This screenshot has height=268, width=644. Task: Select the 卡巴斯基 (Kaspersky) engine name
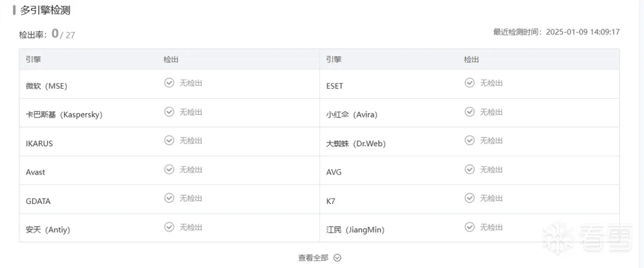(64, 114)
